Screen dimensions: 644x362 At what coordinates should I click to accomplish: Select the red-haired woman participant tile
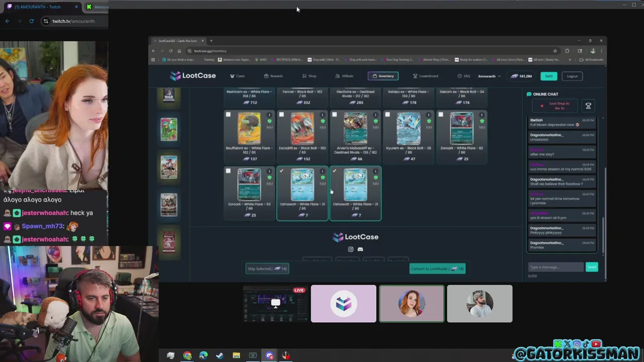click(x=412, y=304)
